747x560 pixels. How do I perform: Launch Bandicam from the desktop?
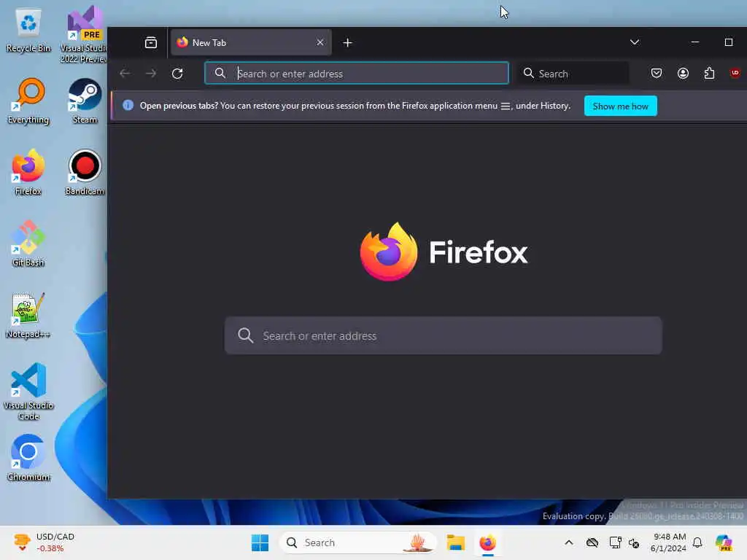pos(85,172)
